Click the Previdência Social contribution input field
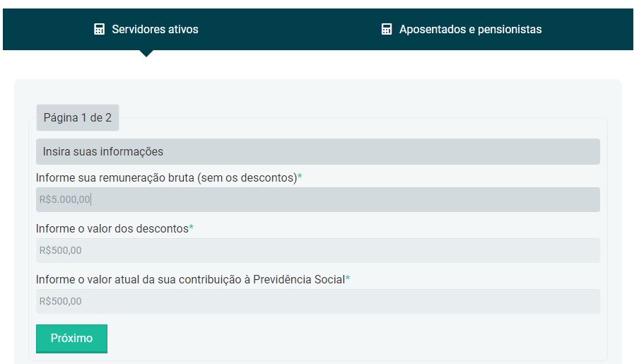Viewport: 639px width, 364px height. [318, 301]
